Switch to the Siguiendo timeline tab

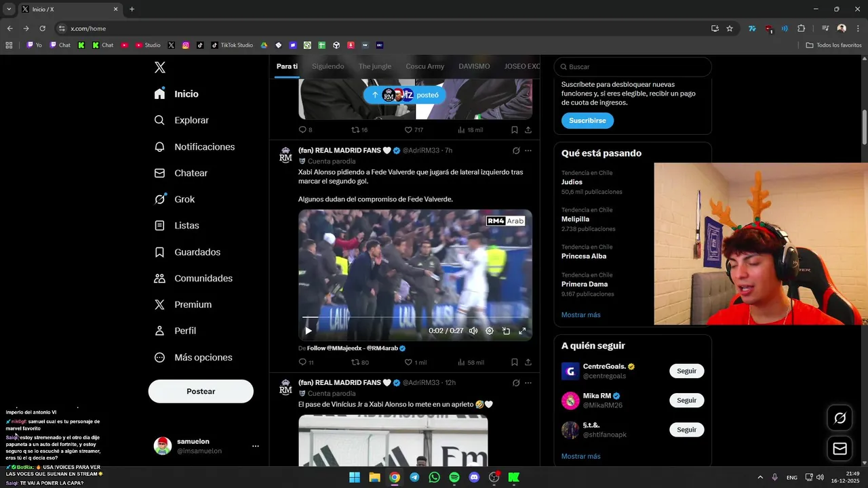click(x=328, y=66)
